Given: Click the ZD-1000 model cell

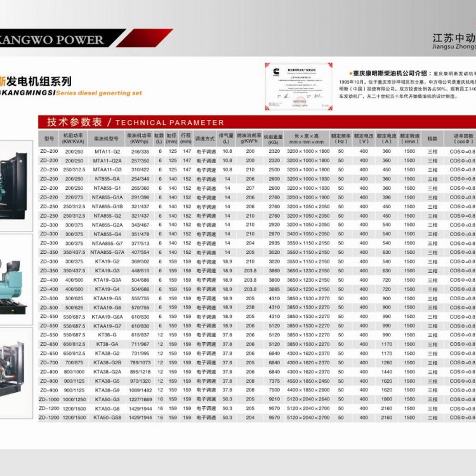Looking at the screenshot, I should click(49, 399).
